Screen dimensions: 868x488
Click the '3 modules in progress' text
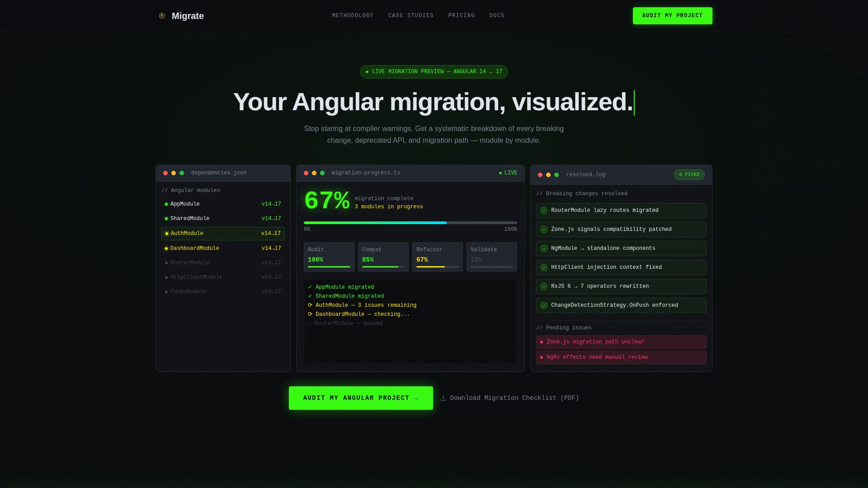(x=389, y=207)
